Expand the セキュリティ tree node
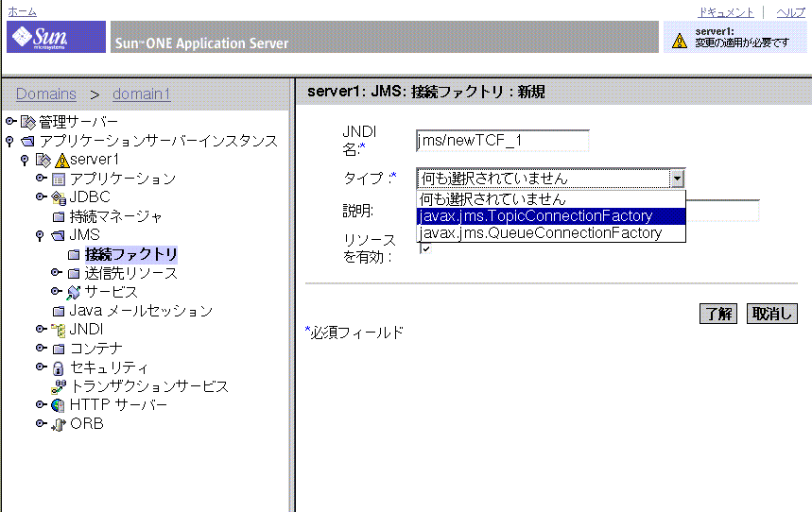812x512 pixels. pyautogui.click(x=42, y=367)
